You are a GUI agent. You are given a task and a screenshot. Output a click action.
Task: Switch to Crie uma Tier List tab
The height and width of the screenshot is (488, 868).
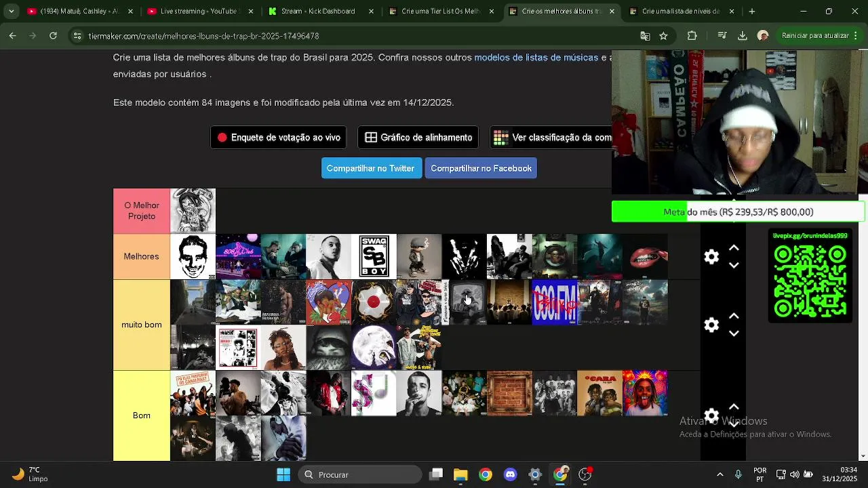[x=441, y=12]
